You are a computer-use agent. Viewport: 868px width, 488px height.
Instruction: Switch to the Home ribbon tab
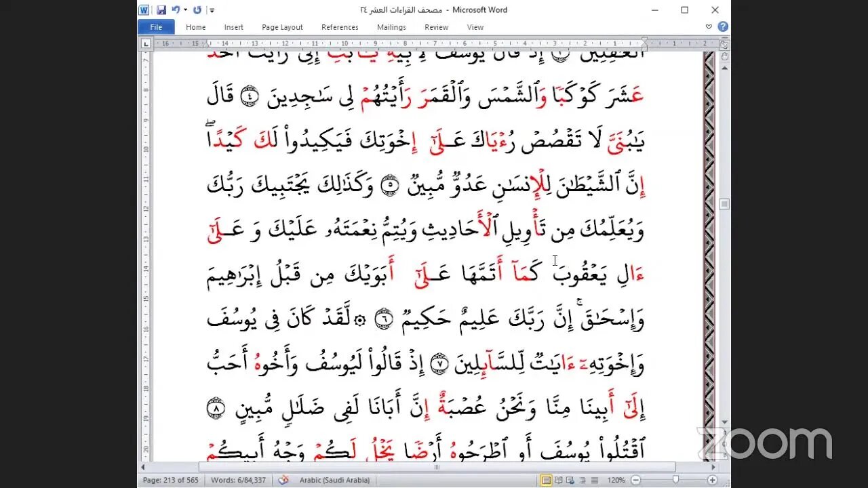coord(196,27)
